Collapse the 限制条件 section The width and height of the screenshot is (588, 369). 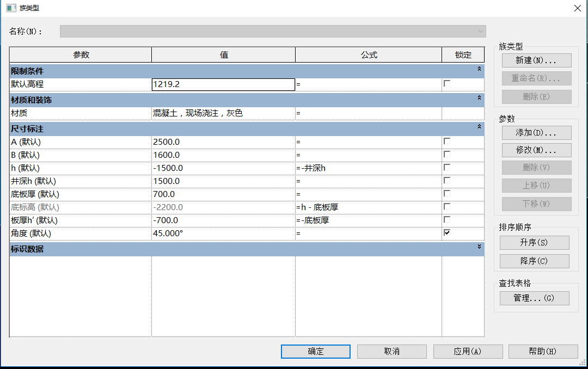[479, 70]
